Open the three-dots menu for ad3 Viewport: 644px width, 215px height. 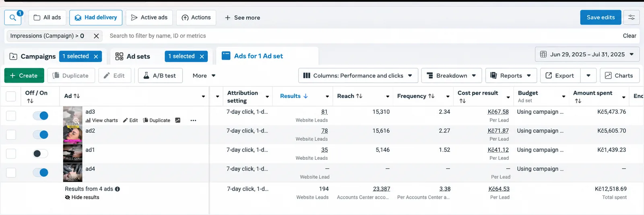pyautogui.click(x=193, y=120)
